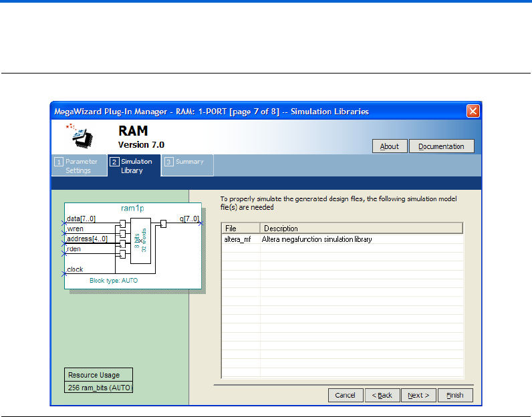This screenshot has height=417, width=532.
Task: Open the Documentation button
Action: (441, 146)
